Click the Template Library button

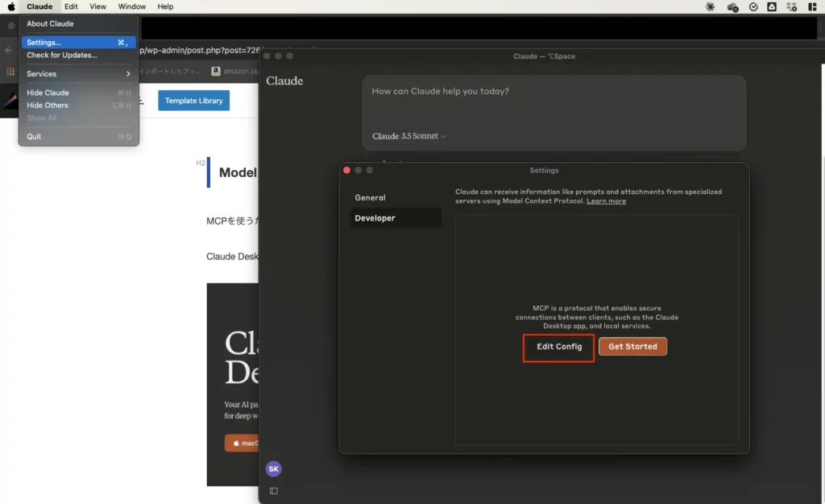click(x=193, y=101)
